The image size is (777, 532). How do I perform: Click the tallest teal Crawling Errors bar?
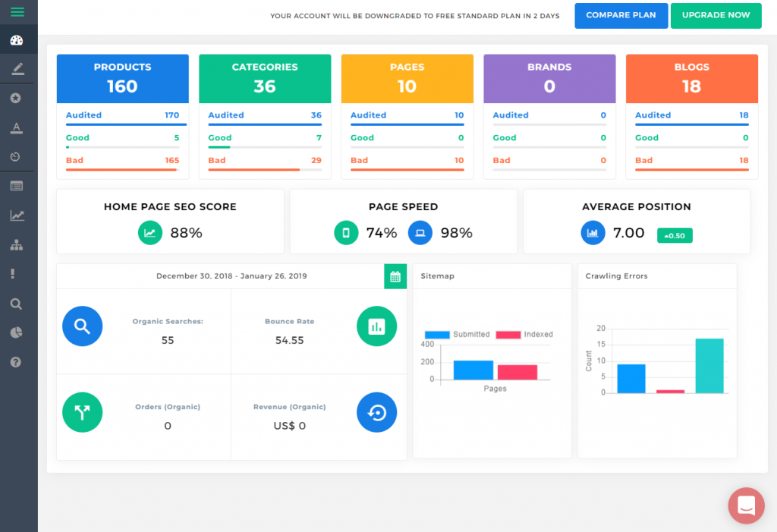(709, 366)
